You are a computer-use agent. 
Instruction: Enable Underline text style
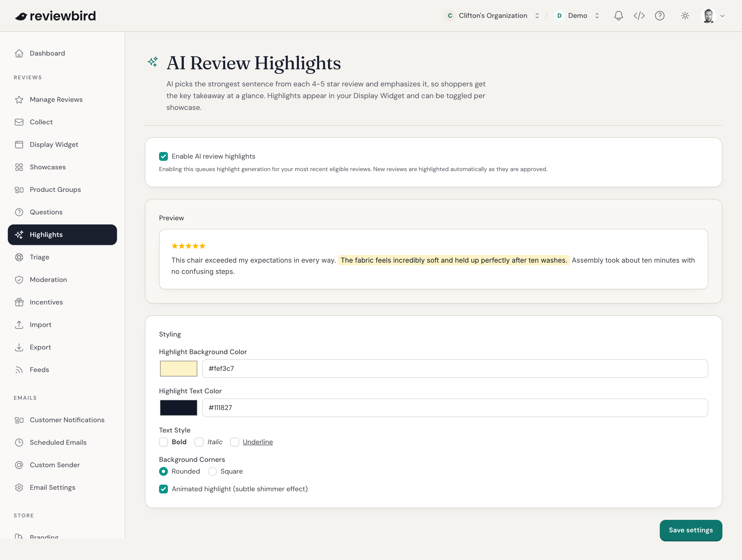pyautogui.click(x=234, y=442)
